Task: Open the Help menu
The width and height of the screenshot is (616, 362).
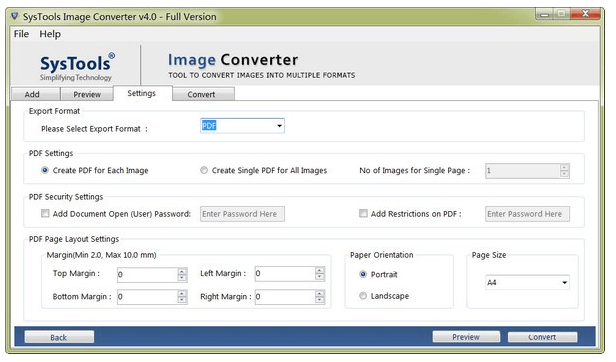Action: [50, 34]
